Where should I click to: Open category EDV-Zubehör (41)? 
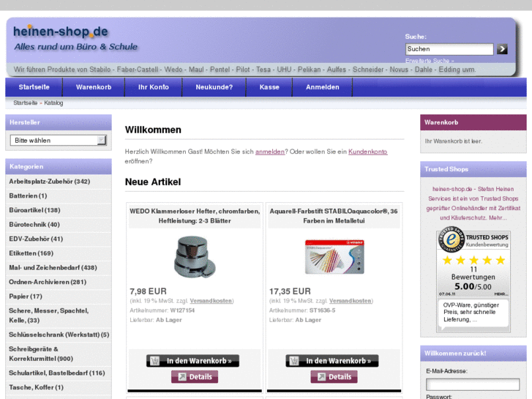[36, 239]
